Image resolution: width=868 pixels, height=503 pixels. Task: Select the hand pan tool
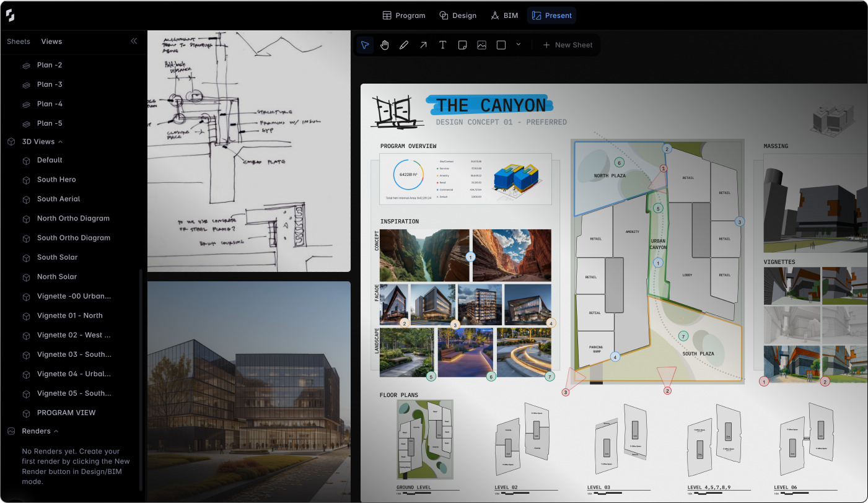coord(385,44)
